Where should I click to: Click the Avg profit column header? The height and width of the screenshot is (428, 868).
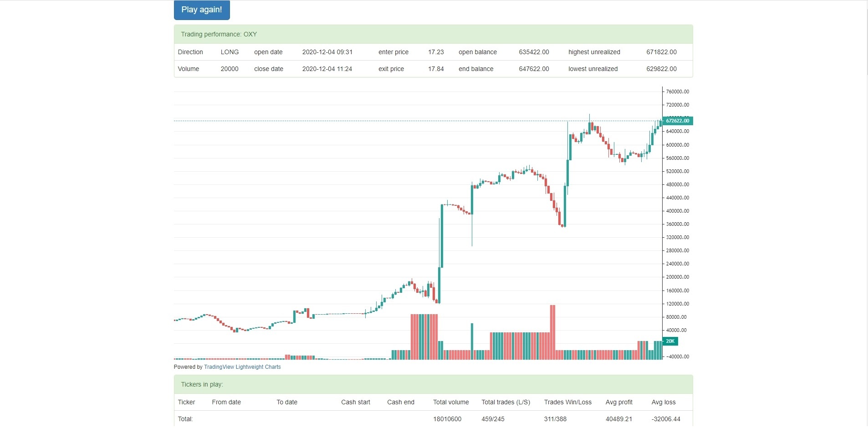pyautogui.click(x=619, y=402)
